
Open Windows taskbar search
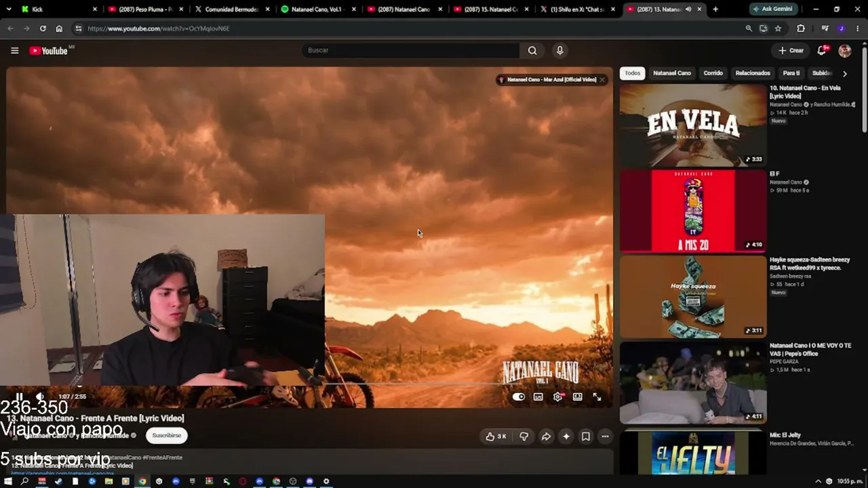point(25,481)
